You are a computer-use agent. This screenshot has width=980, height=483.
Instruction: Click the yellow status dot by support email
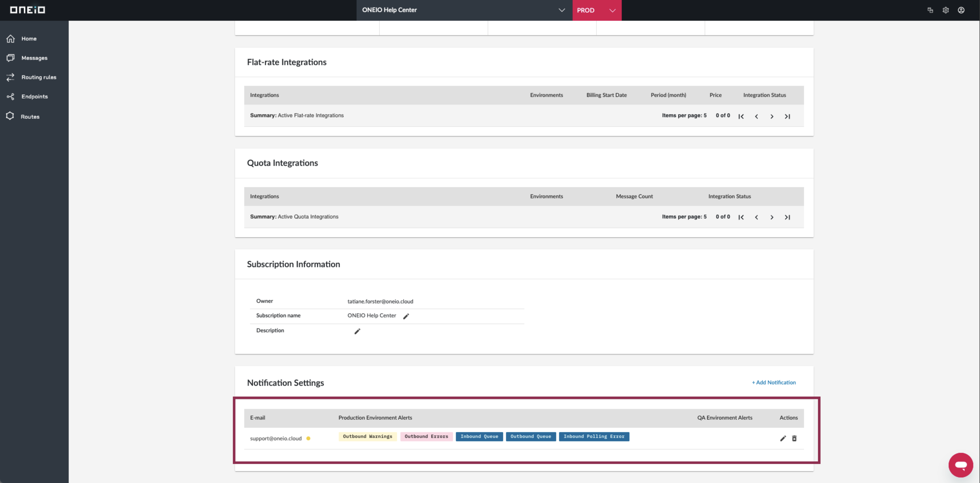click(x=308, y=438)
